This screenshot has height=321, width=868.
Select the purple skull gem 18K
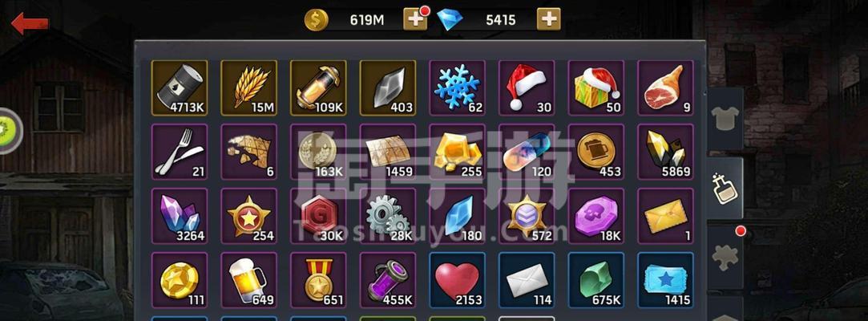click(x=596, y=216)
